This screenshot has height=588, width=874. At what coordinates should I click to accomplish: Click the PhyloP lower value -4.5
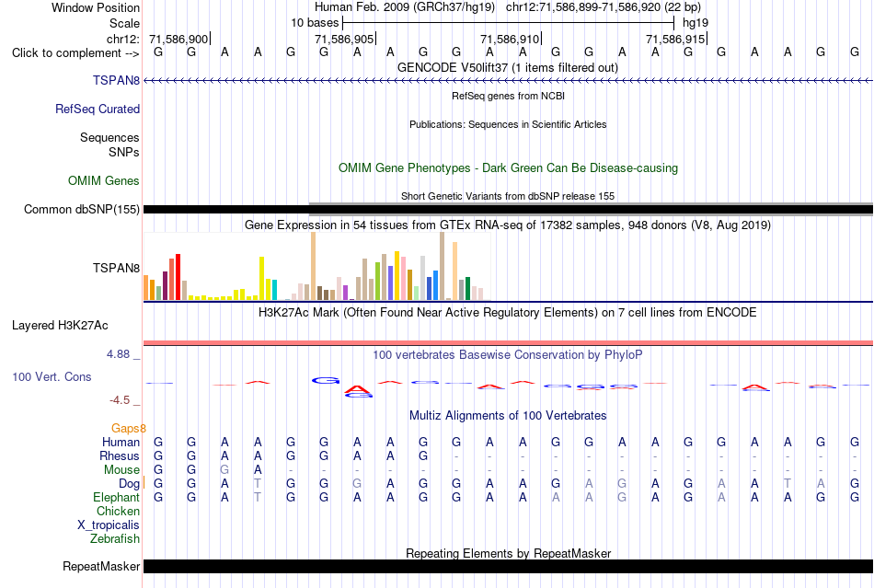point(120,400)
